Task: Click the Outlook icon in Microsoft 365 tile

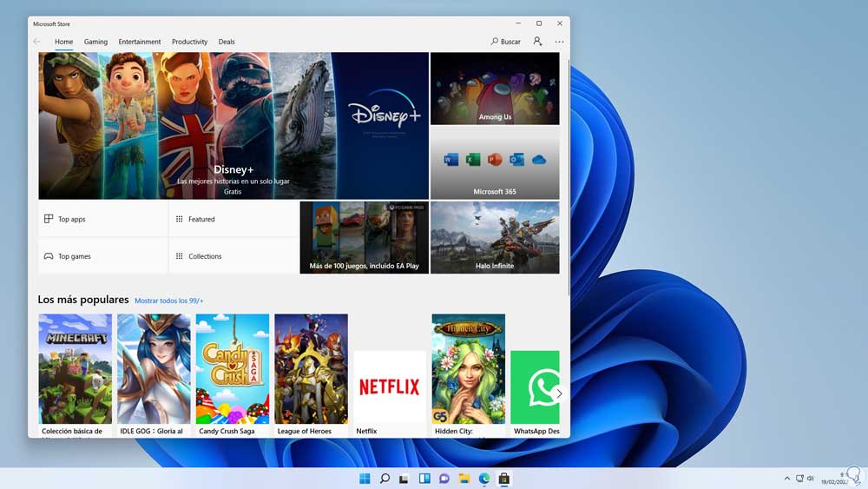Action: (x=517, y=160)
